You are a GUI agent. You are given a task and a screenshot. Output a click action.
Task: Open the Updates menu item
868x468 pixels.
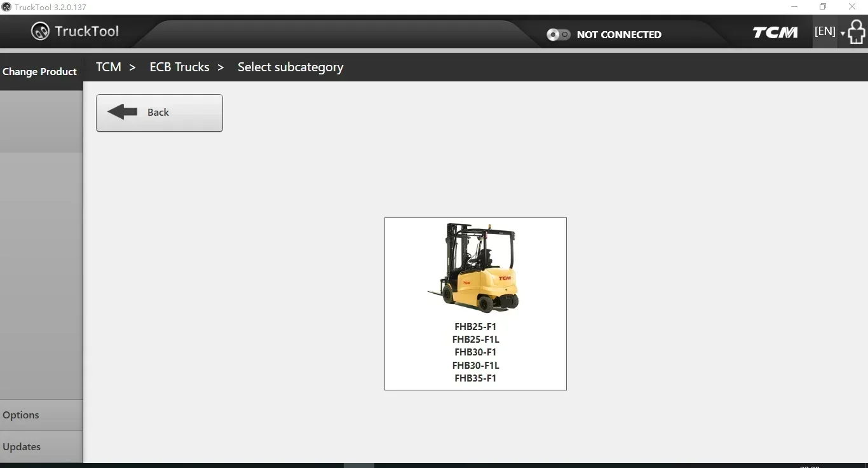[41, 447]
